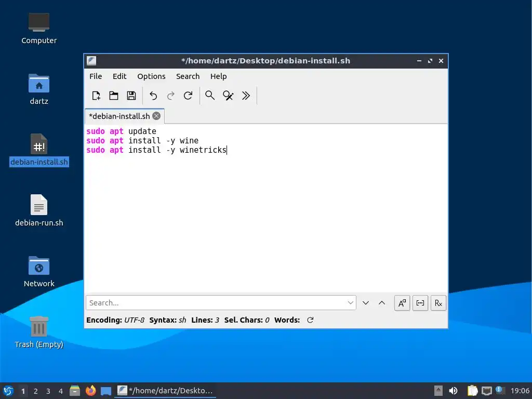The height and width of the screenshot is (399, 532).
Task: Click the word winetricks in editor
Action: coord(203,150)
